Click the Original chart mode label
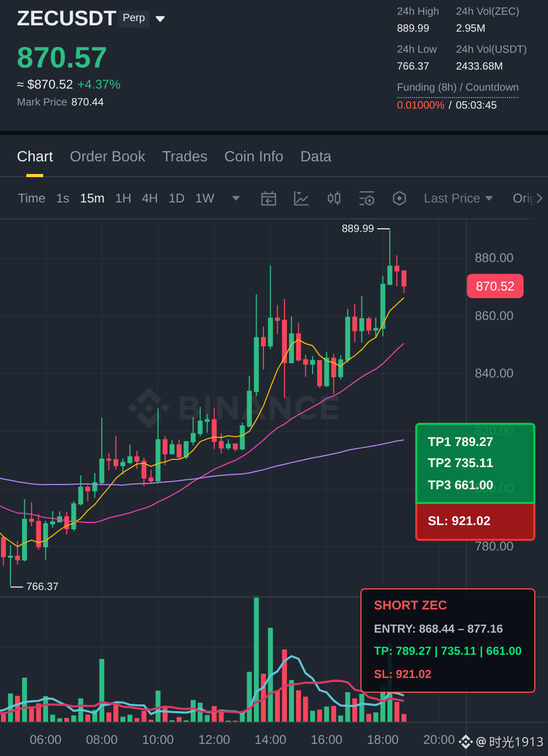 [x=523, y=198]
